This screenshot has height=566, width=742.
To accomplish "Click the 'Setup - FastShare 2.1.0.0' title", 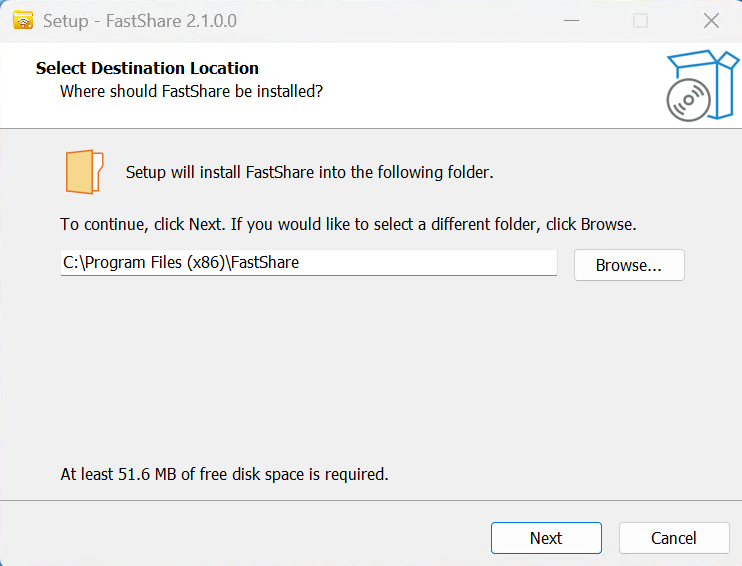I will point(140,21).
